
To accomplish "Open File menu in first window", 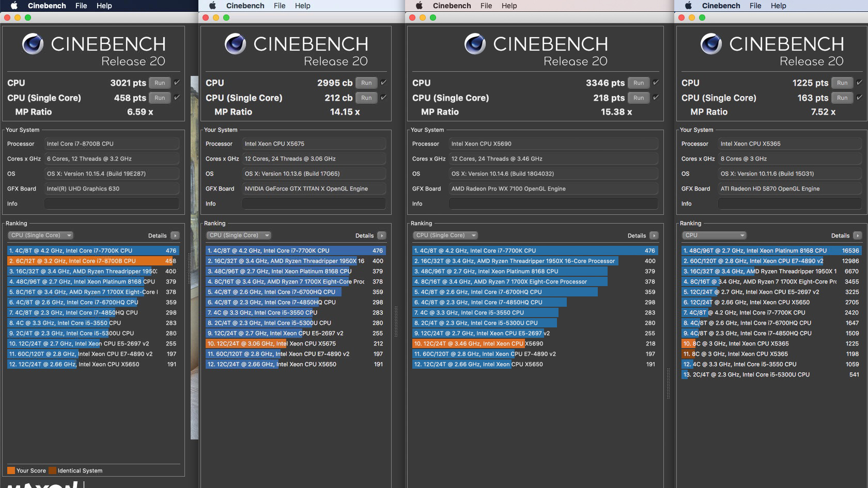I will (x=81, y=6).
